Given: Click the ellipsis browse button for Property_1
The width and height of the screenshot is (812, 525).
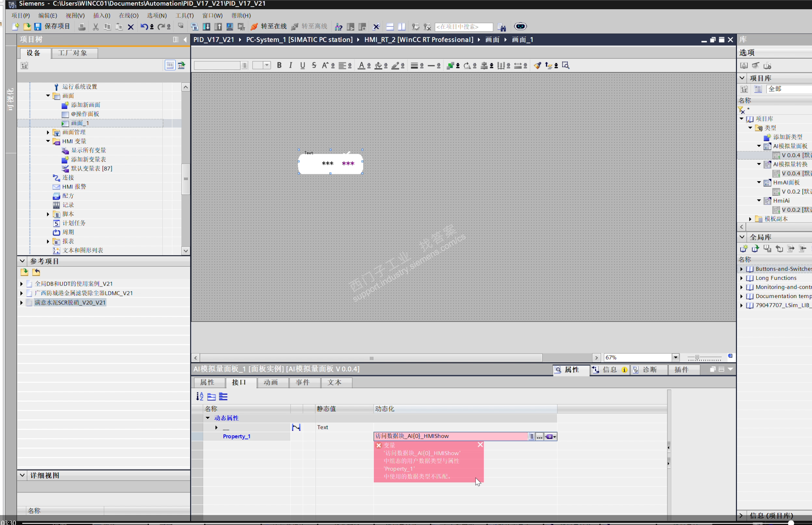Looking at the screenshot, I should click(x=540, y=436).
